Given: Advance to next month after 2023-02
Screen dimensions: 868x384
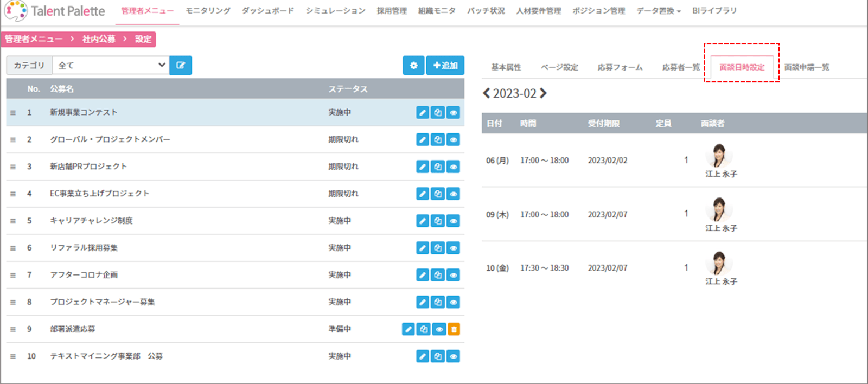Looking at the screenshot, I should pos(543,93).
